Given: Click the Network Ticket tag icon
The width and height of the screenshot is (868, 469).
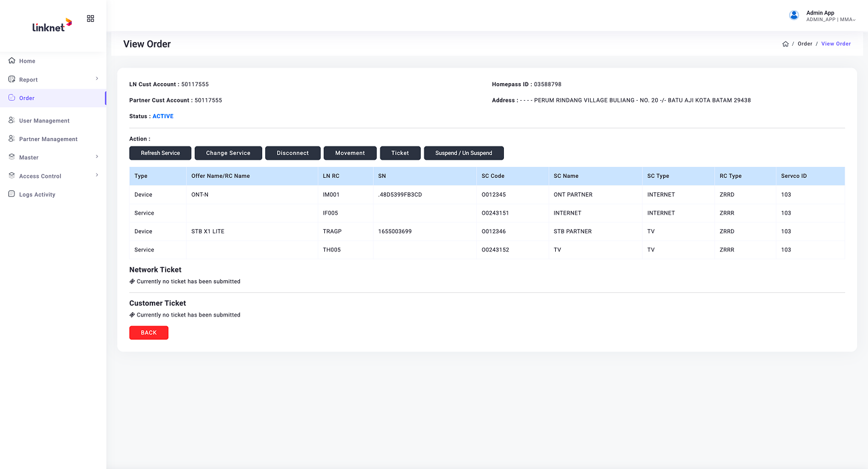Looking at the screenshot, I should click(132, 282).
